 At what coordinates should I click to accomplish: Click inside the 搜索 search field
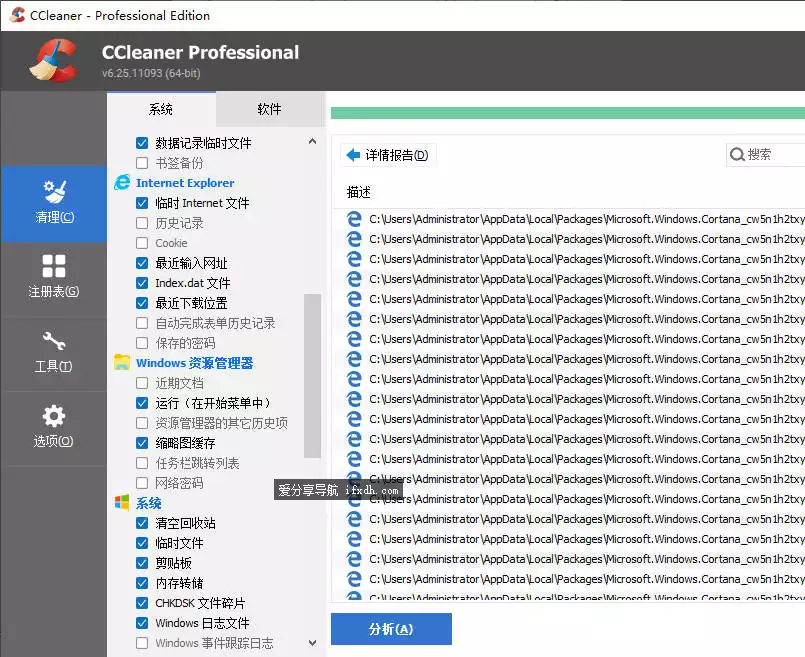tap(770, 154)
